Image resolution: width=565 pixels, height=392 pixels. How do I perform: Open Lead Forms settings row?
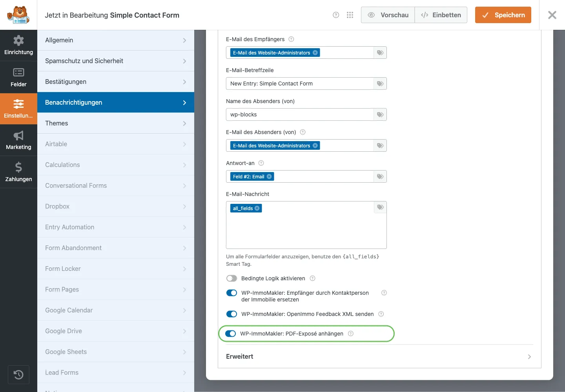click(x=116, y=372)
